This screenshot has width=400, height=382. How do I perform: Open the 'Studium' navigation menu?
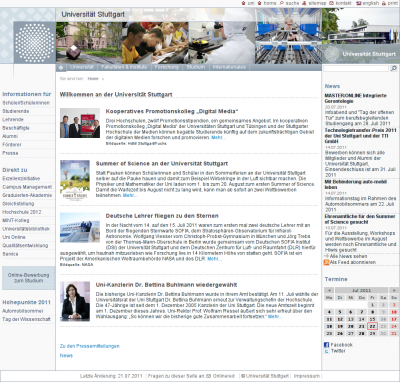195,67
